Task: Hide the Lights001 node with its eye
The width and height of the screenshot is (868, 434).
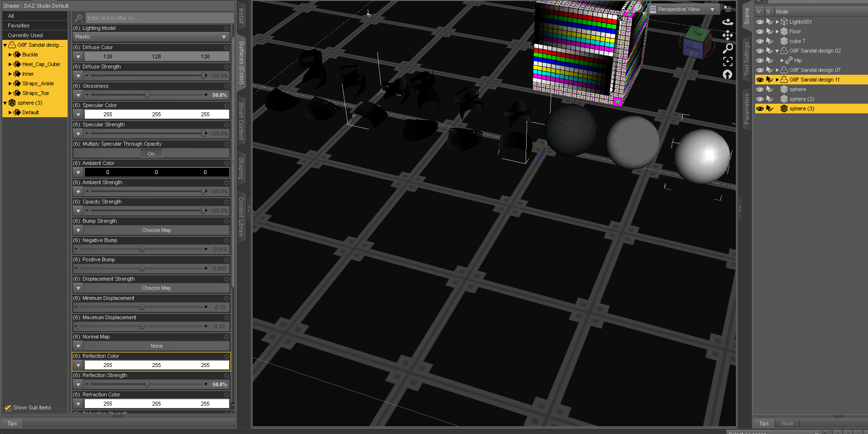Action: coord(760,22)
